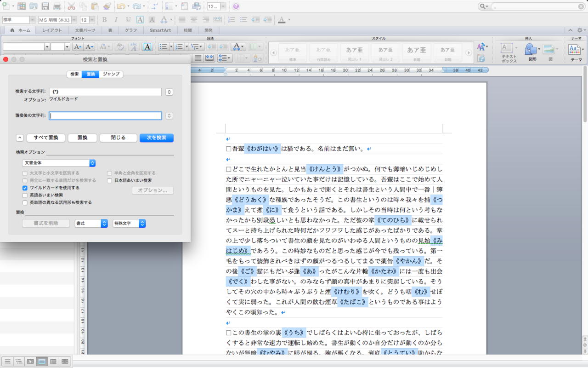Image resolution: width=588 pixels, height=368 pixels.
Task: Click the Redo arrow icon
Action: tap(136, 6)
